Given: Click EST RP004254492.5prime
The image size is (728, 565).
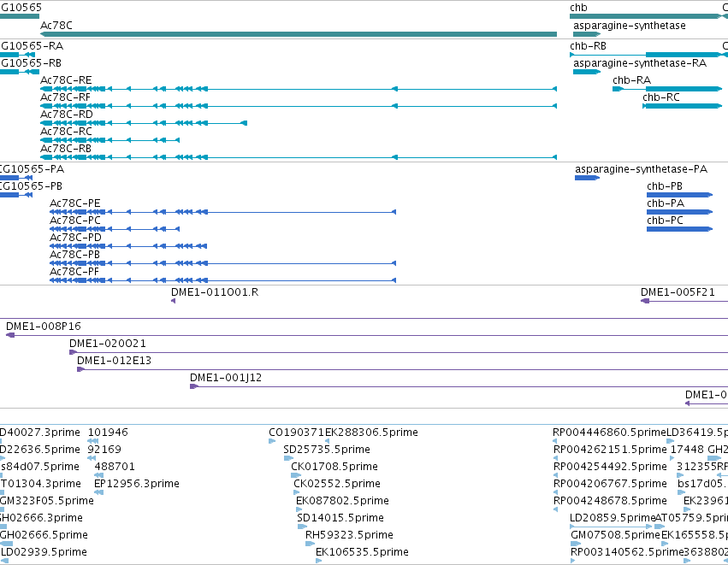Looking at the screenshot, I should (556, 475).
